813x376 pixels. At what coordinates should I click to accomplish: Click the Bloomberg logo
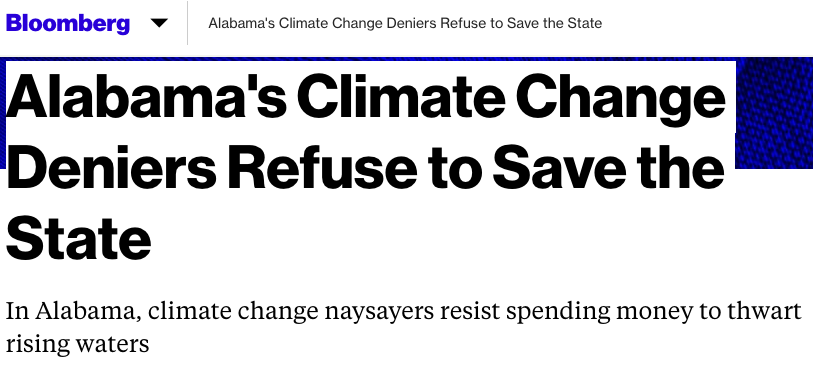67,24
